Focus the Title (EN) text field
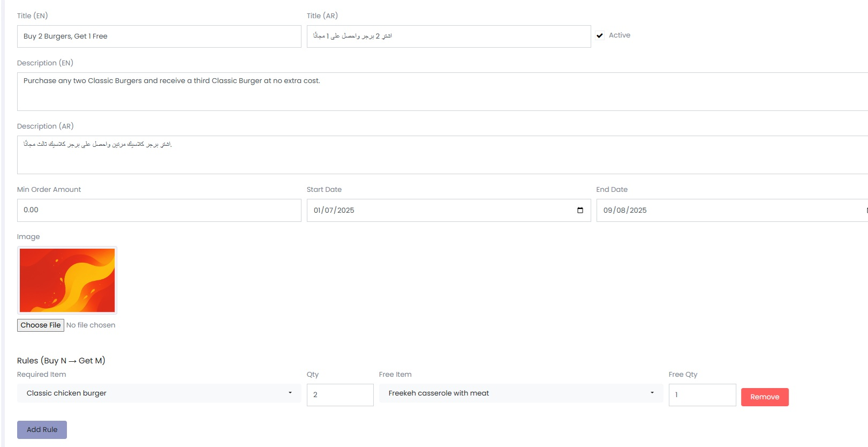868x447 pixels. coord(159,36)
